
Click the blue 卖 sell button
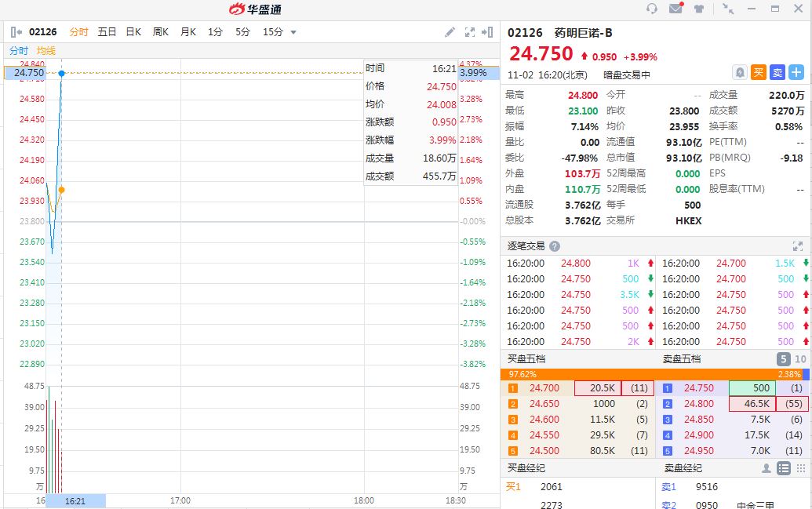pyautogui.click(x=777, y=72)
